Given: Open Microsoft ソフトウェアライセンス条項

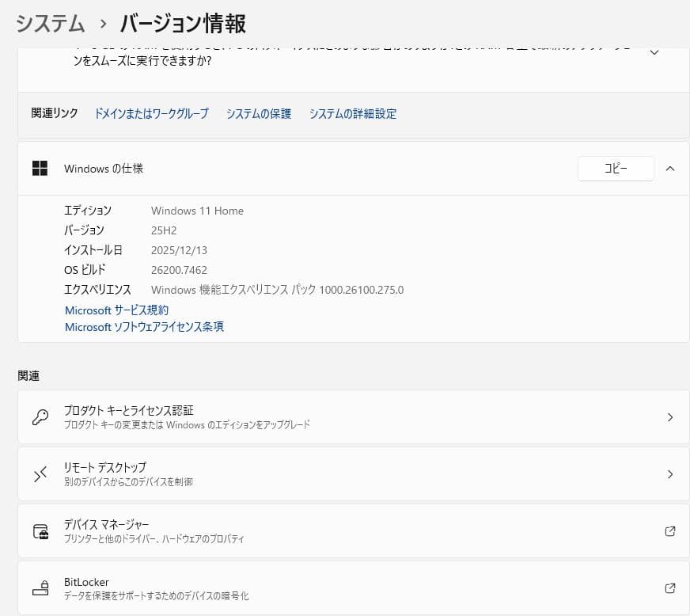Looking at the screenshot, I should pos(144,327).
